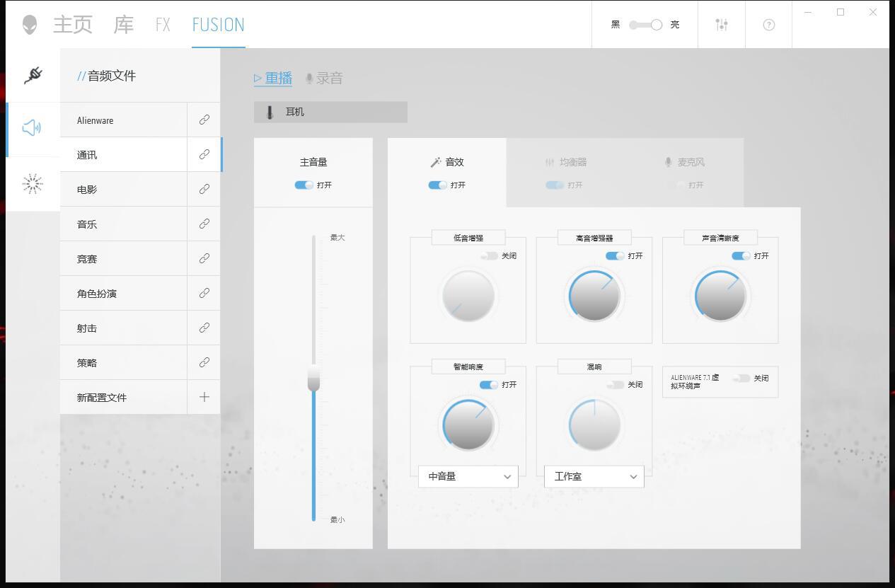Click the master volume slider handle

click(313, 378)
